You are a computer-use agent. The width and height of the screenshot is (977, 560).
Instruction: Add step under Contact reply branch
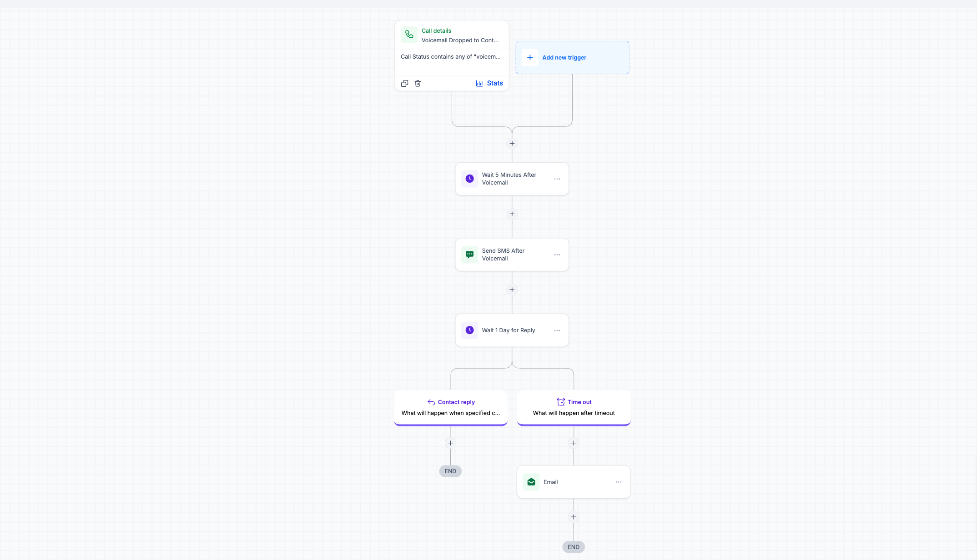tap(451, 443)
